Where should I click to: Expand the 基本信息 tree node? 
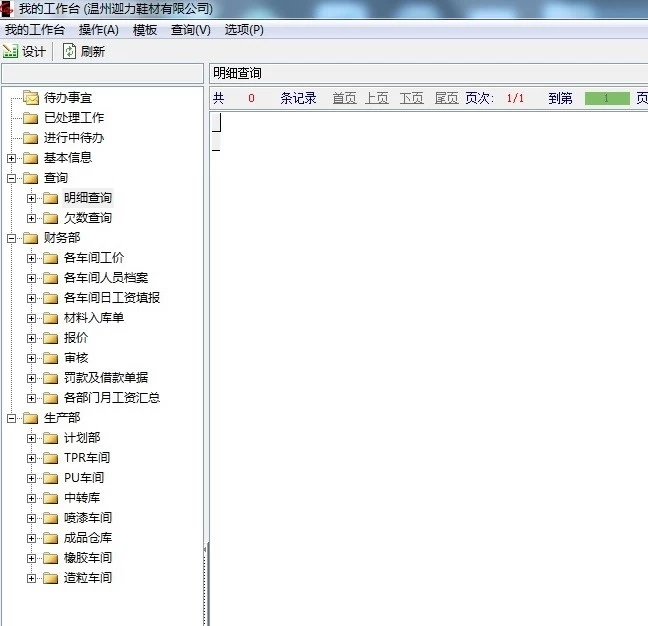[x=11, y=158]
